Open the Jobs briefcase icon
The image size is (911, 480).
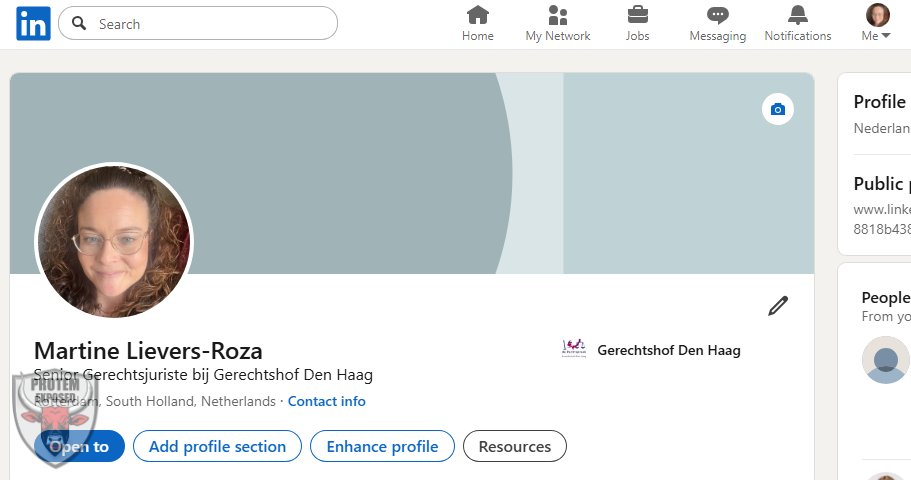[x=637, y=15]
